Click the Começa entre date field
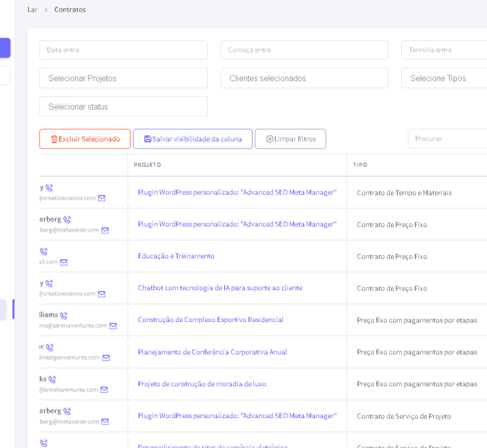The width and height of the screenshot is (487, 448). [304, 50]
